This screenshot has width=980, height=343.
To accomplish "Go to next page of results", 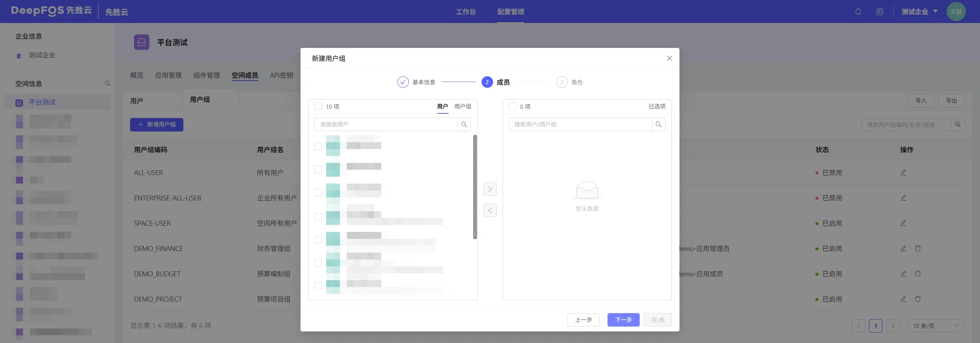I will click(893, 326).
